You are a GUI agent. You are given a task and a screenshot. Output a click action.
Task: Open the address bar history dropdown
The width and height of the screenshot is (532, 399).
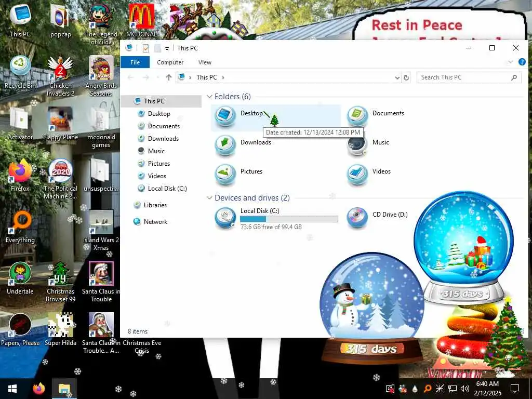(x=397, y=78)
